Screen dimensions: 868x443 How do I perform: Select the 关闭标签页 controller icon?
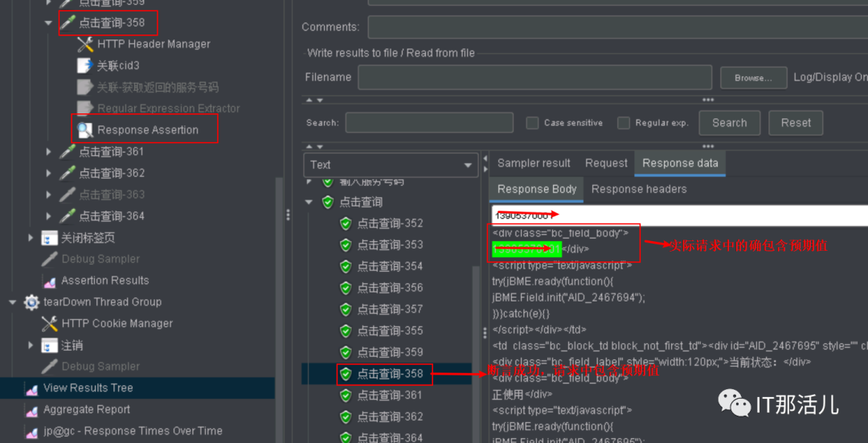pos(49,239)
